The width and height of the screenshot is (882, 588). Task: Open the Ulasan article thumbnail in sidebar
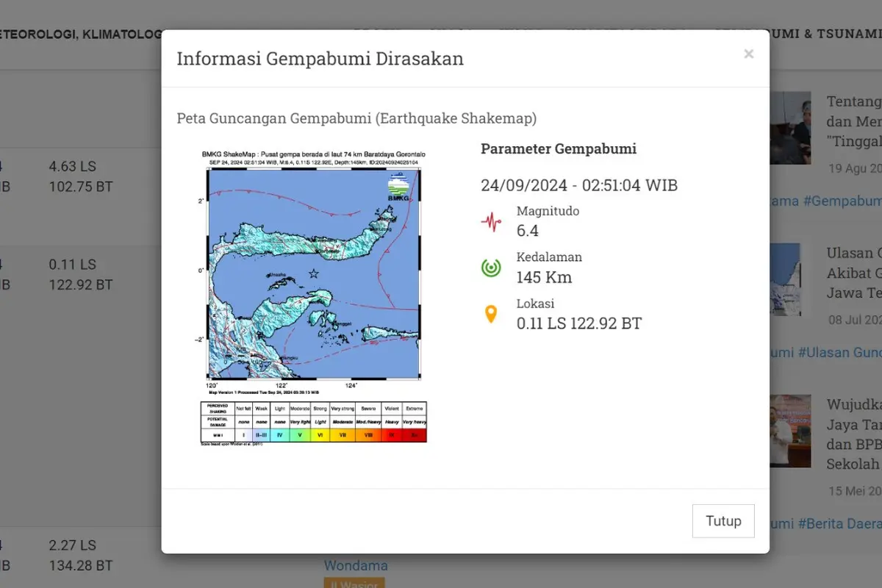coord(785,279)
